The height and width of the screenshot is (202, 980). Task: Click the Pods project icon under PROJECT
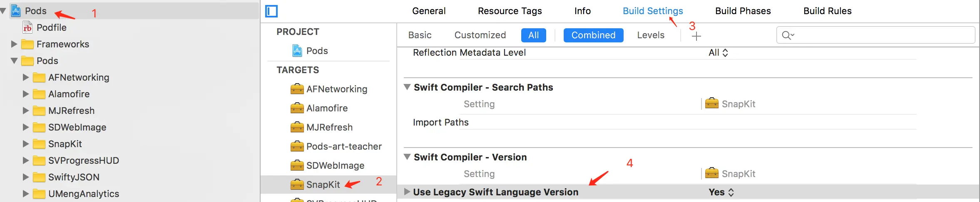[297, 51]
